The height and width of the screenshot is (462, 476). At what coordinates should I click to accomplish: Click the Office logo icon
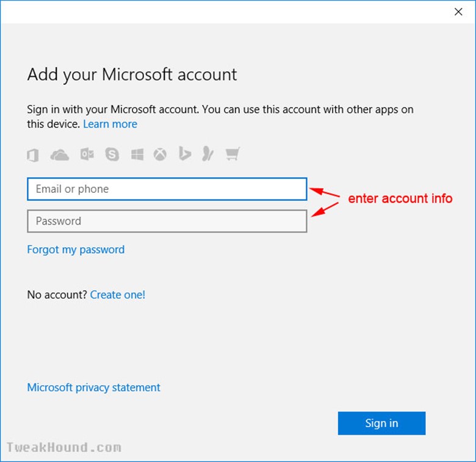coord(33,155)
